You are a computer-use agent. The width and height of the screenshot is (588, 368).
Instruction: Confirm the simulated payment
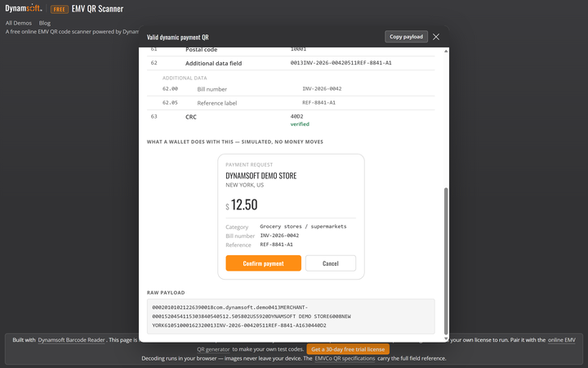[x=263, y=263]
